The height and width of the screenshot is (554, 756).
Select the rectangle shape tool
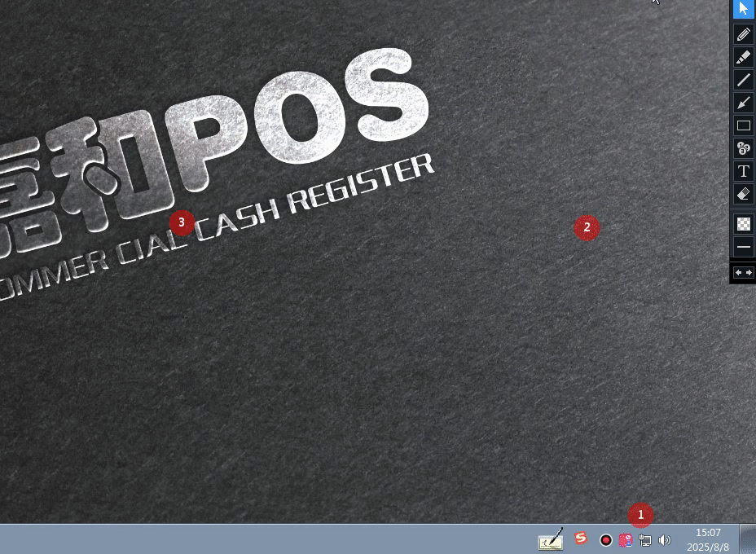pyautogui.click(x=743, y=125)
